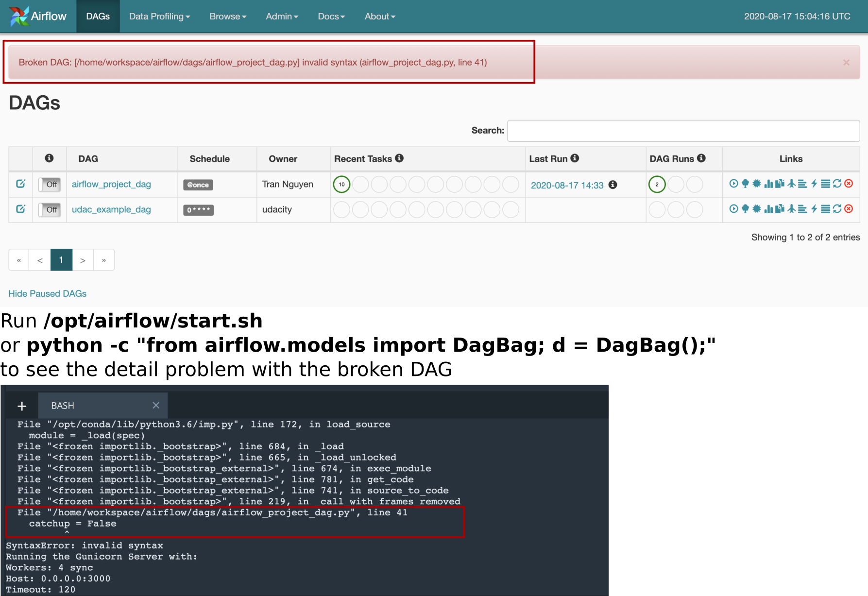Image resolution: width=868 pixels, height=596 pixels.
Task: Toggle airflow_project_dag on from Off
Action: (50, 185)
